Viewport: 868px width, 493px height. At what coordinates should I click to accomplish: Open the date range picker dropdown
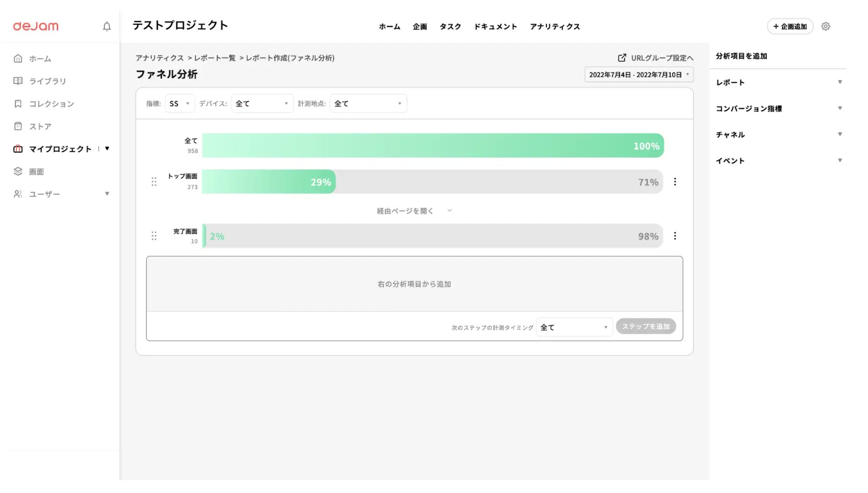[639, 74]
